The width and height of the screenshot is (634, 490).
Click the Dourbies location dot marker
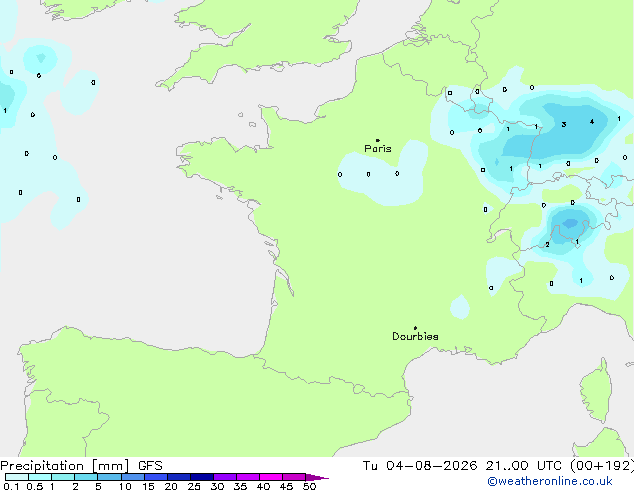(x=415, y=328)
